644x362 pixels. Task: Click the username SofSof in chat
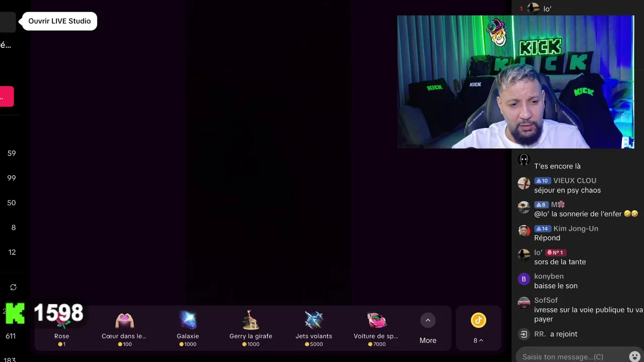click(x=546, y=300)
